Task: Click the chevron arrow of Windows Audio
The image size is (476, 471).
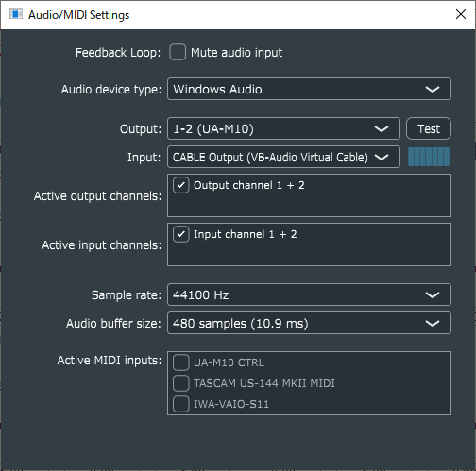Action: pos(433,90)
